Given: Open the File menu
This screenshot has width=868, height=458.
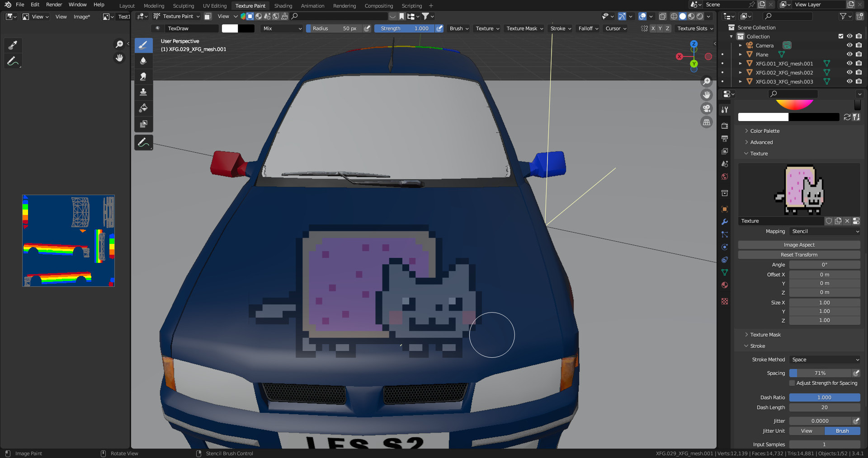Looking at the screenshot, I should (x=20, y=5).
